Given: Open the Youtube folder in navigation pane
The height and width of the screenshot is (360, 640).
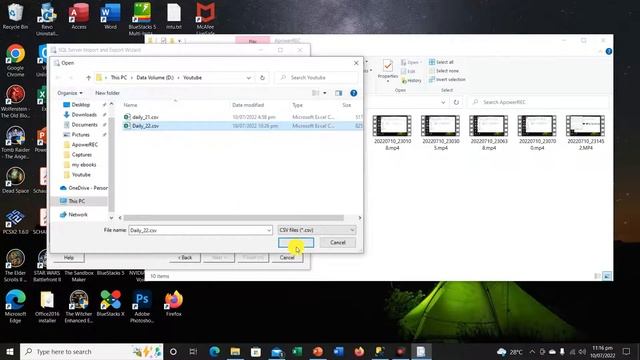Looking at the screenshot, I should point(81,175).
